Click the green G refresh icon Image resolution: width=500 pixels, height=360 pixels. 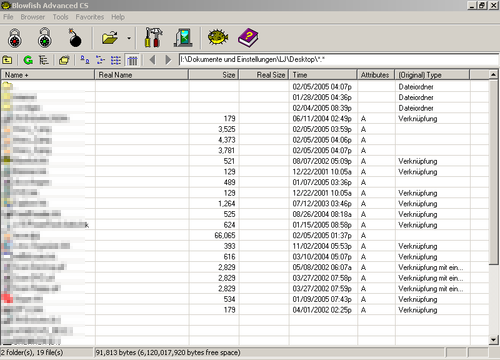point(28,60)
